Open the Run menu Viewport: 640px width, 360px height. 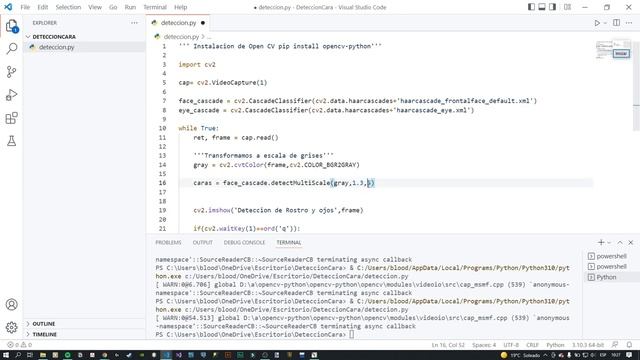coord(130,7)
